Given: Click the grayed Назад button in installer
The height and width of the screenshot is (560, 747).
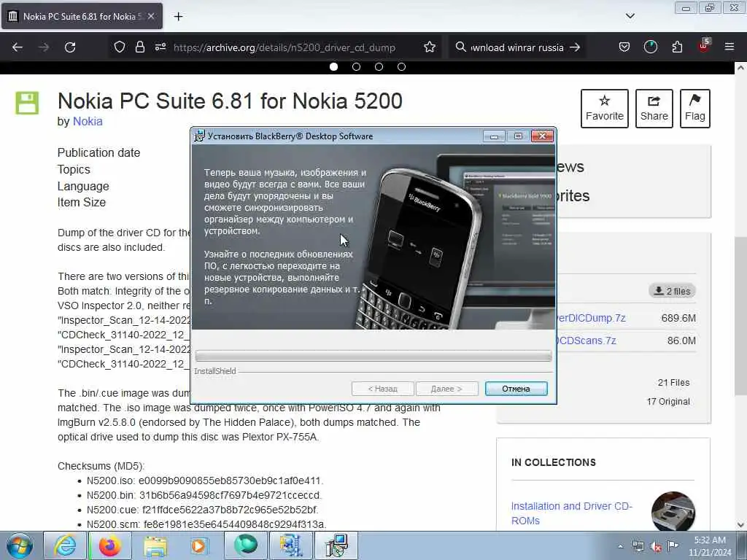Looking at the screenshot, I should coord(382,389).
